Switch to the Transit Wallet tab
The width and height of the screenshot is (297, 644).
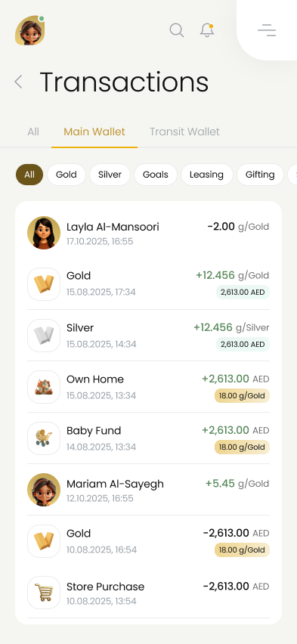point(184,132)
